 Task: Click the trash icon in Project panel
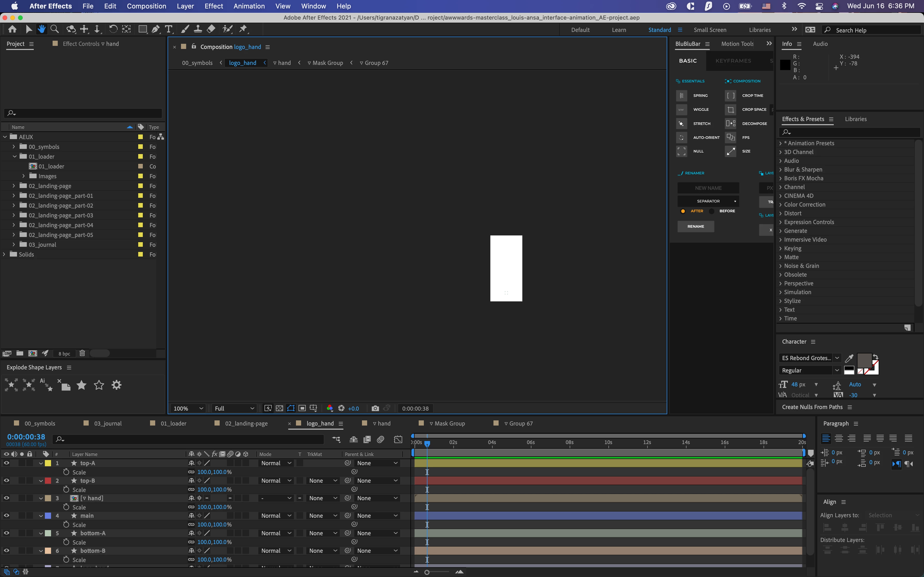click(82, 353)
